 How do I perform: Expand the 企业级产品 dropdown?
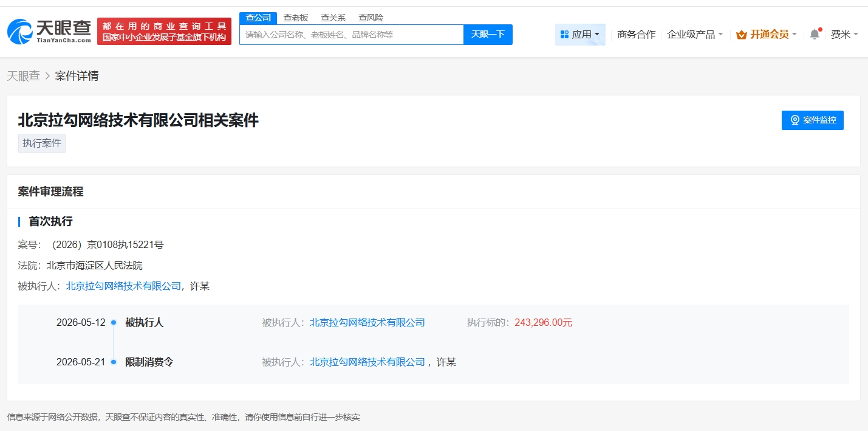[x=695, y=35]
